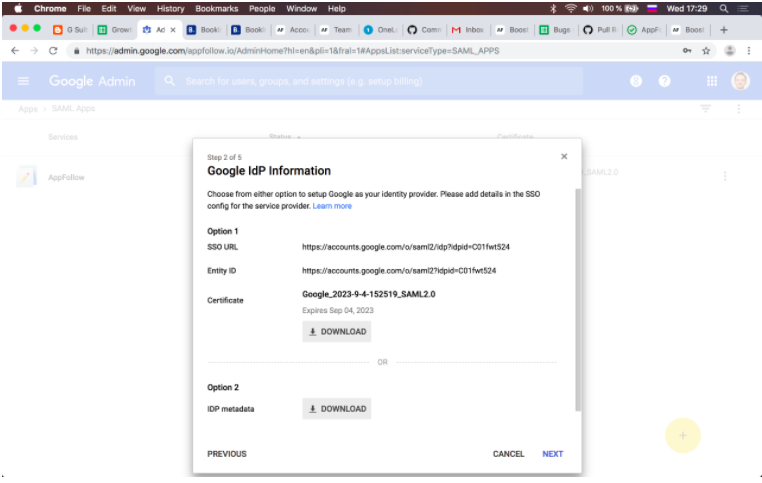Viewport: 762px width, 483px height.
Task: Click the Entity ID URL value
Action: pyautogui.click(x=399, y=271)
